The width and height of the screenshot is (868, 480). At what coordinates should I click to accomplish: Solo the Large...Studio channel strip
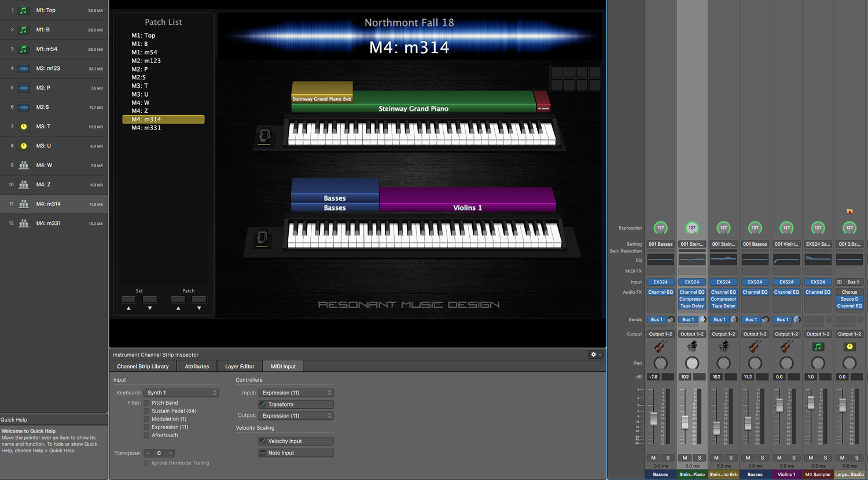tap(856, 458)
